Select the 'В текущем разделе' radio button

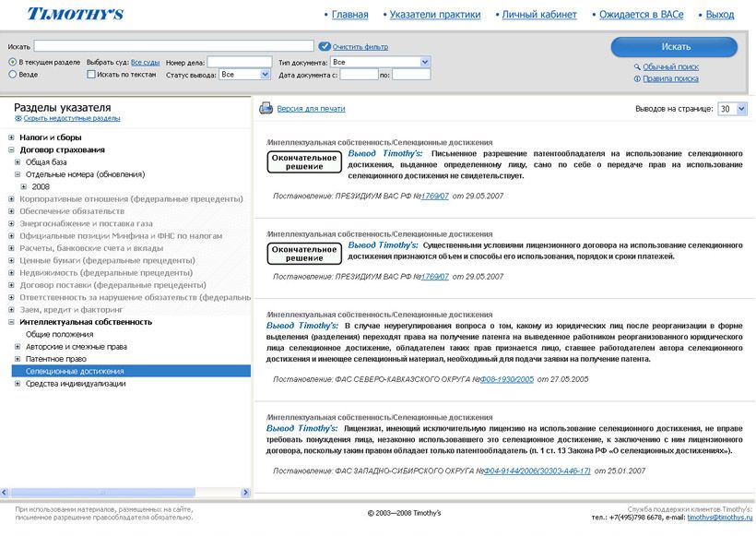click(13, 62)
